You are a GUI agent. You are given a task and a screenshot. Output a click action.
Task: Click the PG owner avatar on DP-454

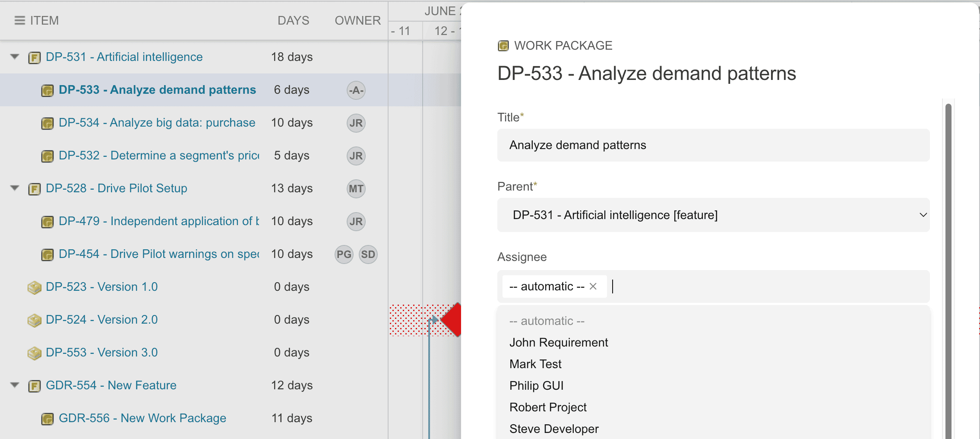click(344, 254)
